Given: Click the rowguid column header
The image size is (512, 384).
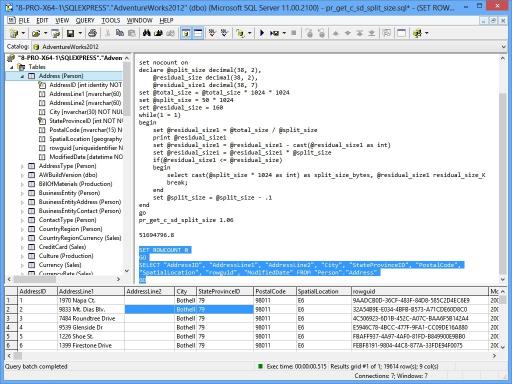Looking at the screenshot, I should [x=419, y=291].
